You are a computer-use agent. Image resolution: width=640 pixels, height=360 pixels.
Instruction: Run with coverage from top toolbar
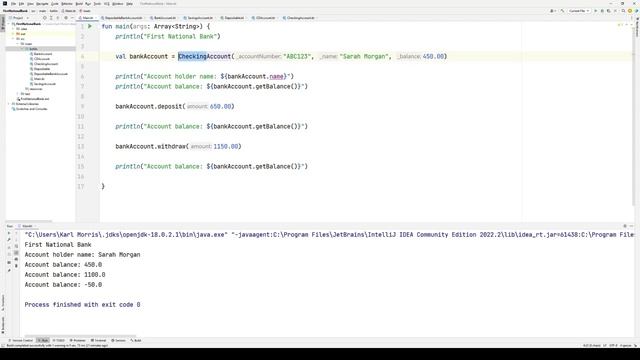coord(609,11)
